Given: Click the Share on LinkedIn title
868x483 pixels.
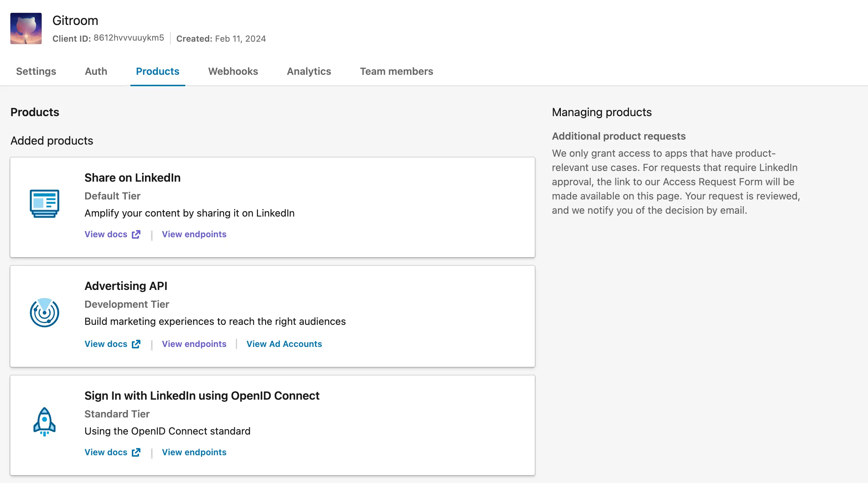Looking at the screenshot, I should [x=133, y=178].
